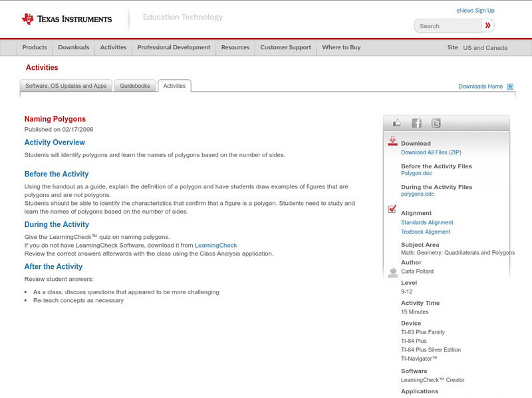Screen dimensions: 532x398
Task: Click the author icon beside Carla Pollard
Action: coord(393,273)
